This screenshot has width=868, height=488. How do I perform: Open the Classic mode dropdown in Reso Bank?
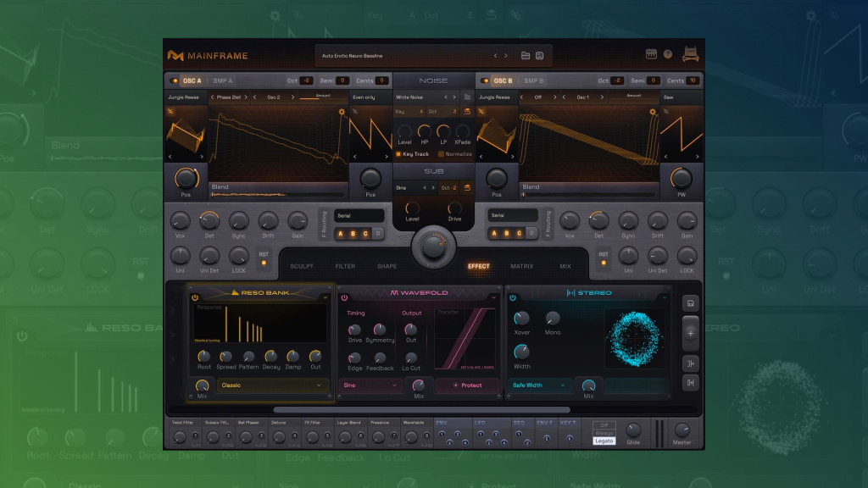(272, 385)
